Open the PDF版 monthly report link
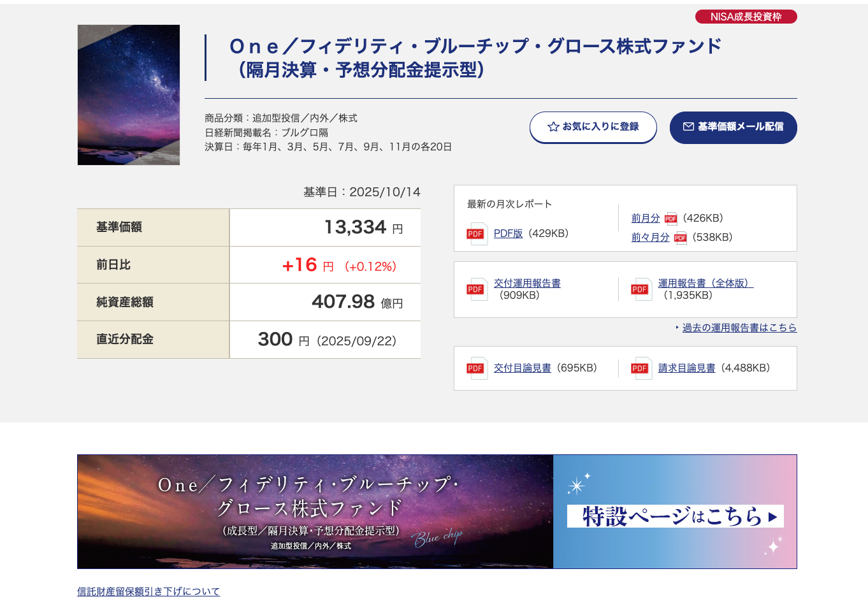This screenshot has height=606, width=868. 508,234
